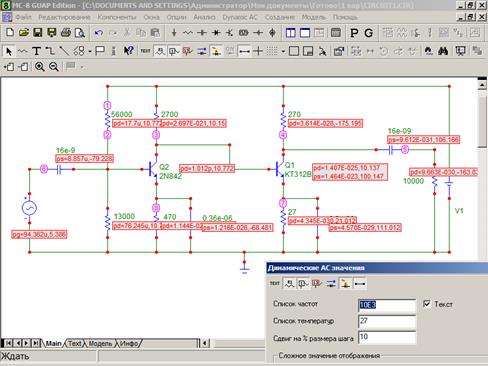
Task: Click the Zoom In magnifier icon
Action: pos(40,67)
